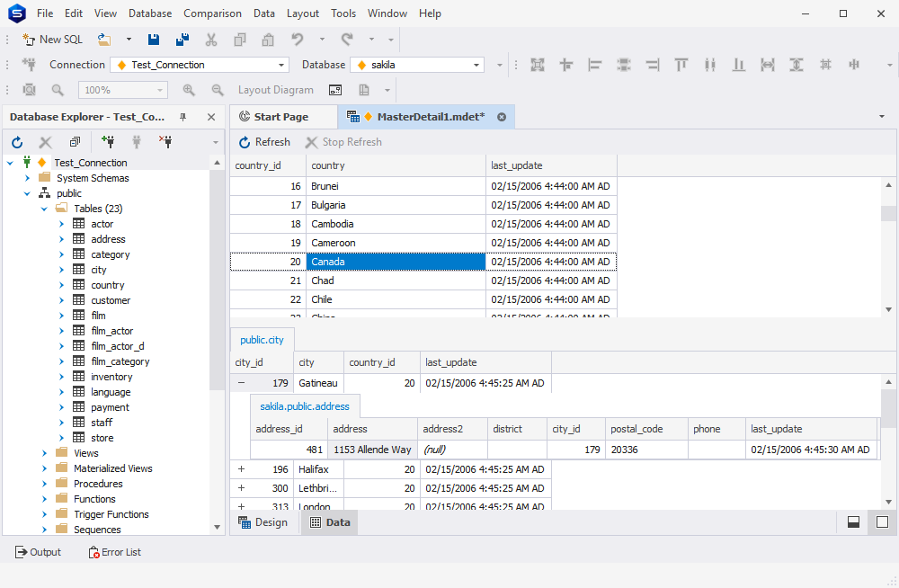Click the postal_code column header
Viewport: 899px width, 588px height.
[x=646, y=429]
